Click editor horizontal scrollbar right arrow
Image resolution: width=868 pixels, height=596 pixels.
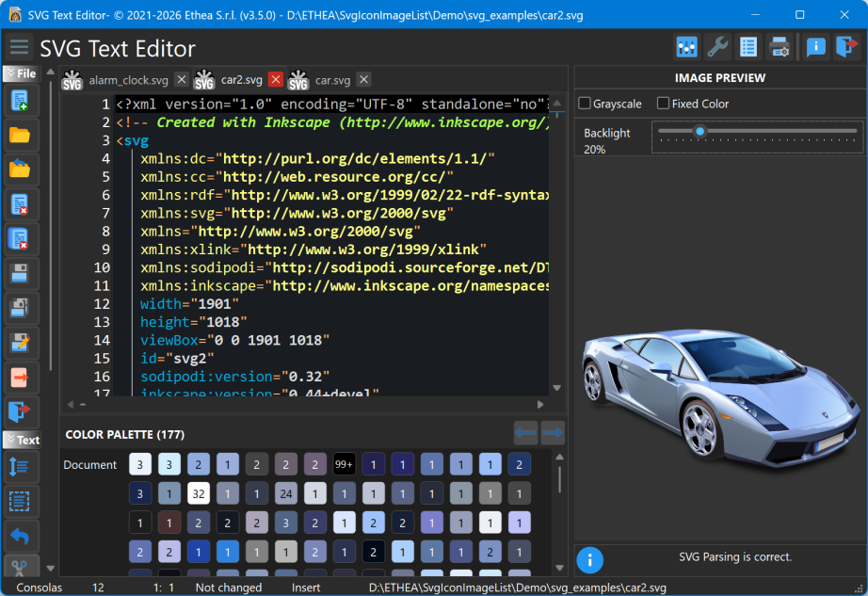click(x=540, y=405)
